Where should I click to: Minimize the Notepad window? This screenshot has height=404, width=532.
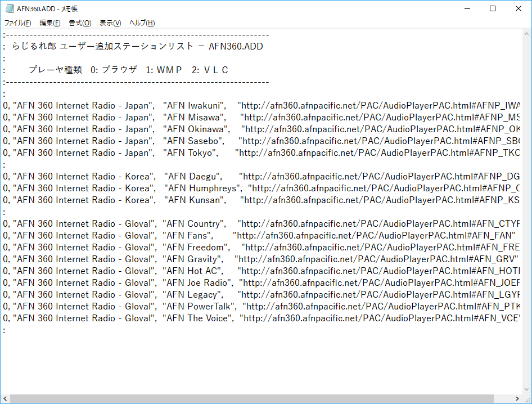pyautogui.click(x=467, y=8)
